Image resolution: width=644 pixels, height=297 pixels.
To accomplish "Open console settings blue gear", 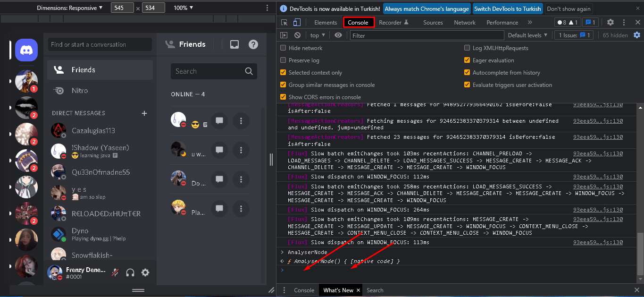I will click(x=637, y=35).
